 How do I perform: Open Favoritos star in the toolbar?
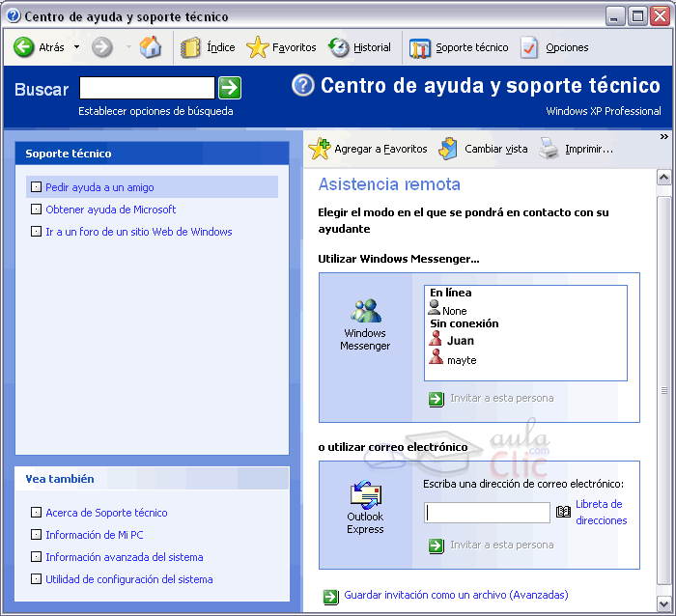point(257,47)
